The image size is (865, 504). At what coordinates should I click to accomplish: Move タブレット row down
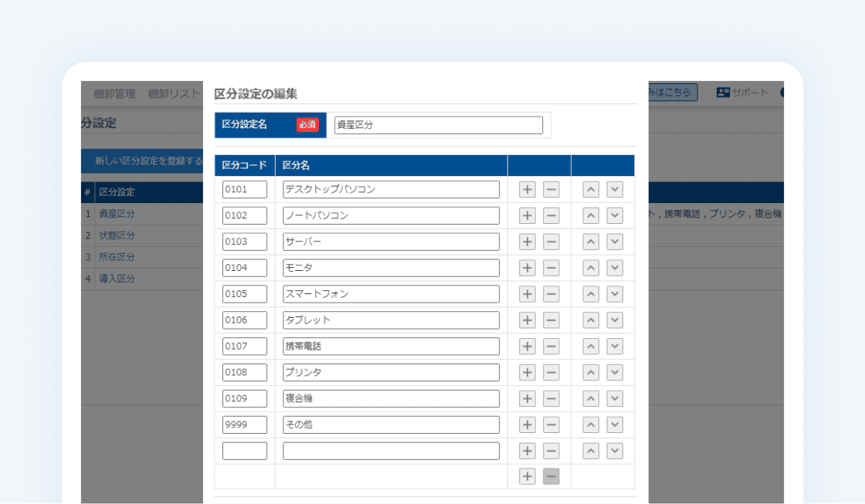click(x=615, y=320)
